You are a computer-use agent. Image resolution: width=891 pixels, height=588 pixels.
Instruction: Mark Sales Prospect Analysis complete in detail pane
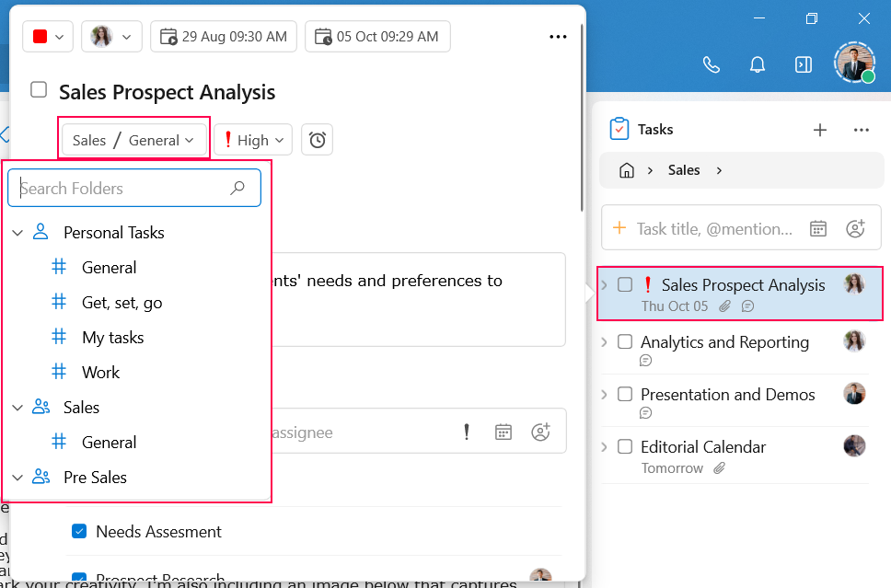pos(39,90)
